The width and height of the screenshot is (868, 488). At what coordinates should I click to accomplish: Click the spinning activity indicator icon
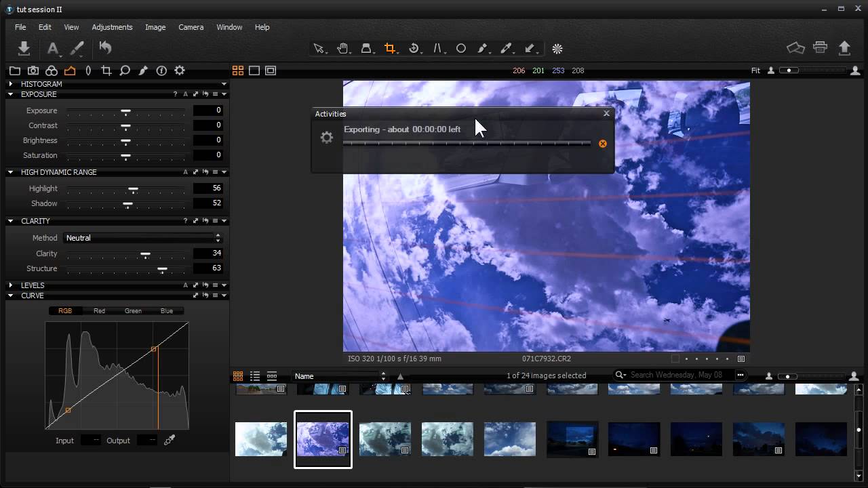point(557,48)
